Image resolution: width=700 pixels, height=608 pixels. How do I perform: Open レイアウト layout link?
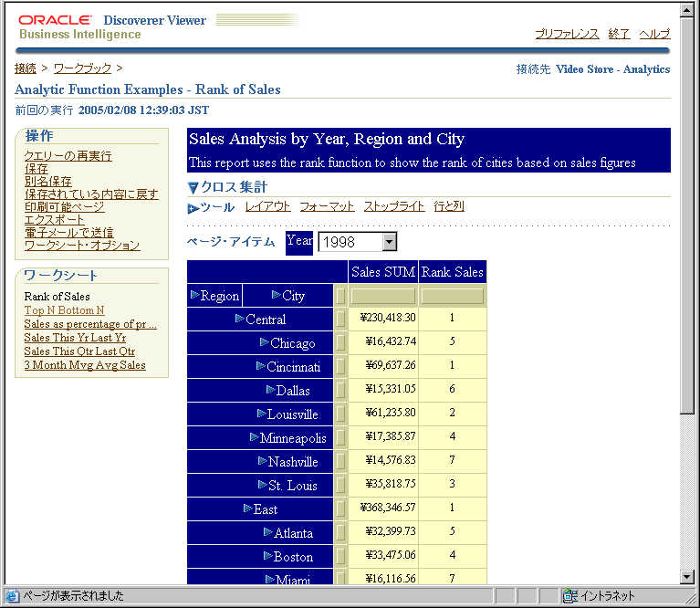[x=267, y=206]
